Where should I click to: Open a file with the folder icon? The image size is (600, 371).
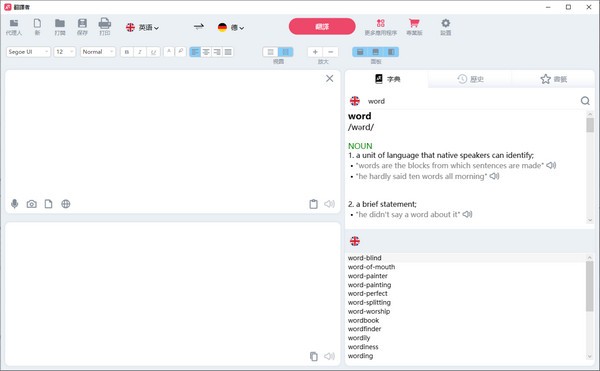pos(60,23)
